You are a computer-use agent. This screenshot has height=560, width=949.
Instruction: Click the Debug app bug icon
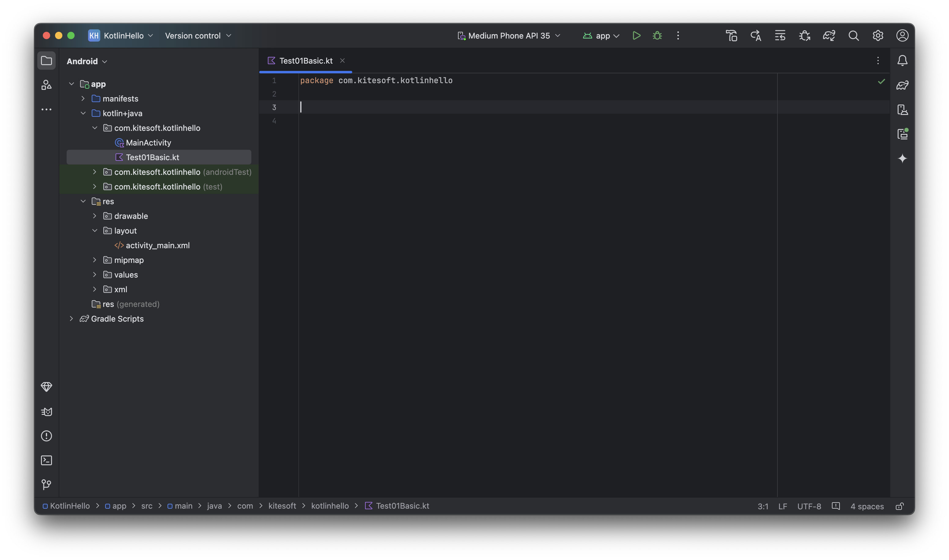657,35
